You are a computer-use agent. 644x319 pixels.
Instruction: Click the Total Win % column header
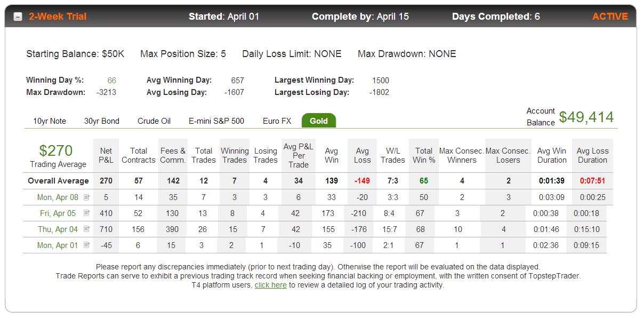click(424, 155)
